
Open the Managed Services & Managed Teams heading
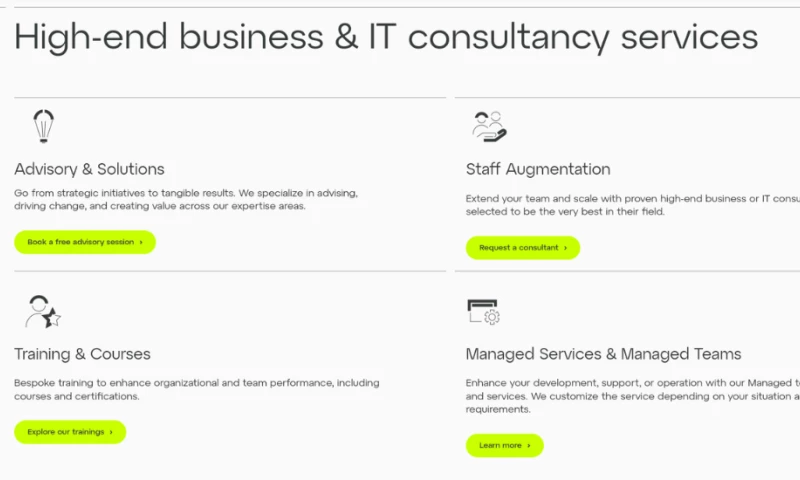603,354
